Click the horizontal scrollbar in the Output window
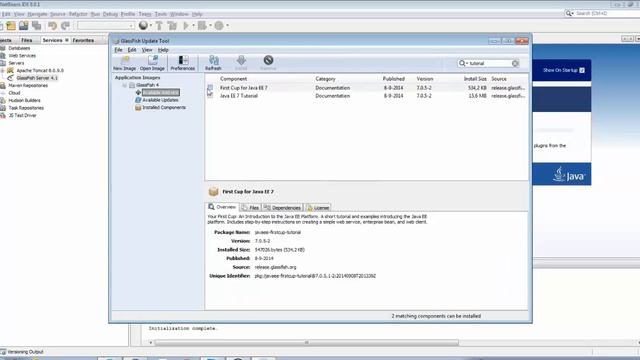 [306, 343]
